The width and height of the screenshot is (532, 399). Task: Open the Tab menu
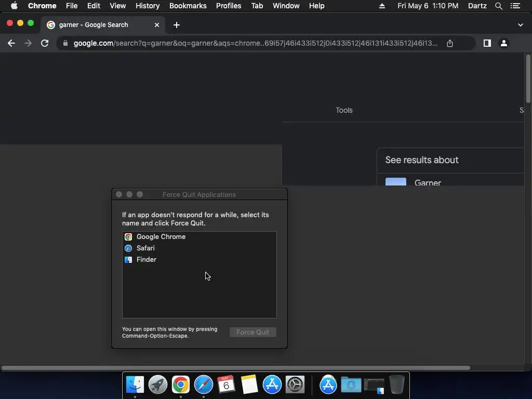[x=257, y=6]
